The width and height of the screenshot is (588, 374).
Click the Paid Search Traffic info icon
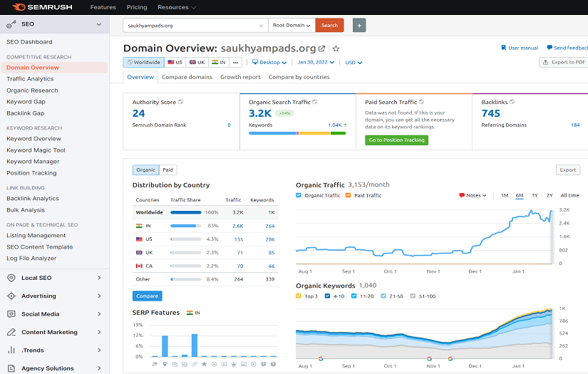point(421,102)
